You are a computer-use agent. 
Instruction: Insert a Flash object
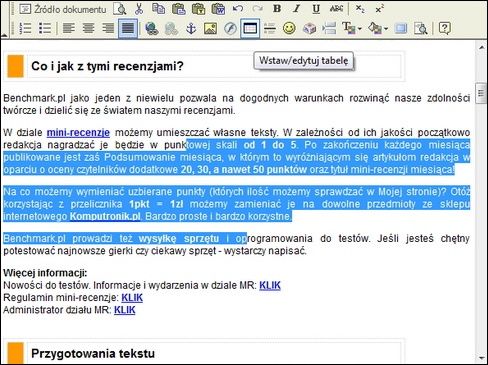[230, 28]
